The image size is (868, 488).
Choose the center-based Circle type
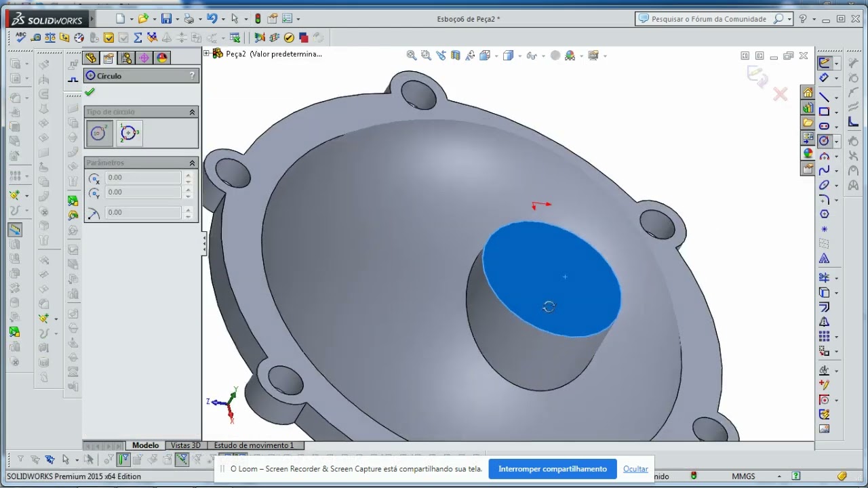[100, 134]
